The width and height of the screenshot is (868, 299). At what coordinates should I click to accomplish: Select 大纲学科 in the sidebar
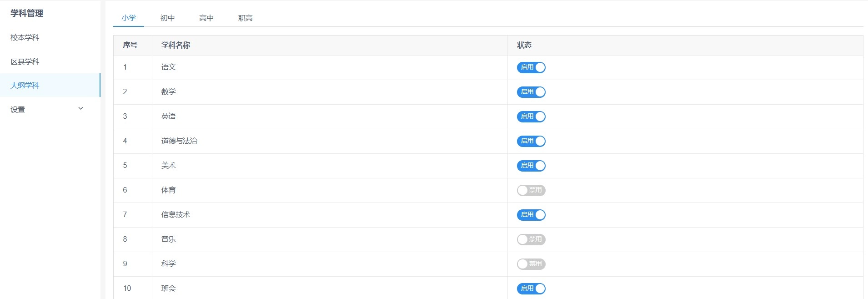25,86
